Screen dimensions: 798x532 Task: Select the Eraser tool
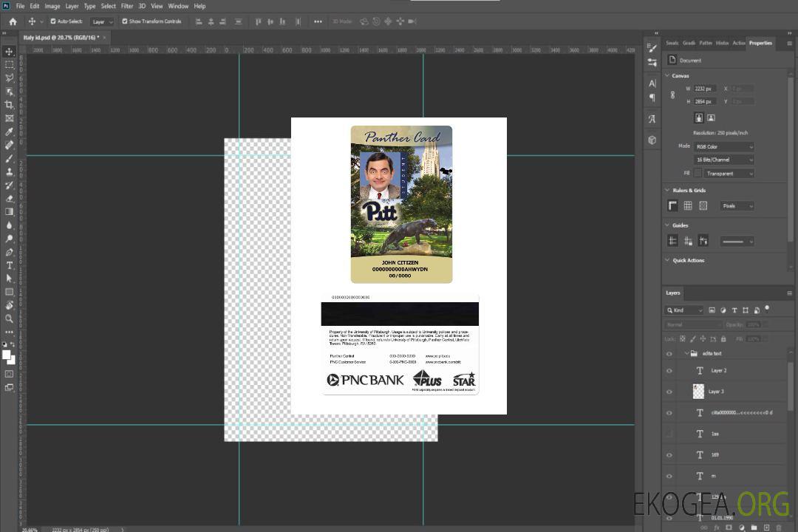pos(9,199)
